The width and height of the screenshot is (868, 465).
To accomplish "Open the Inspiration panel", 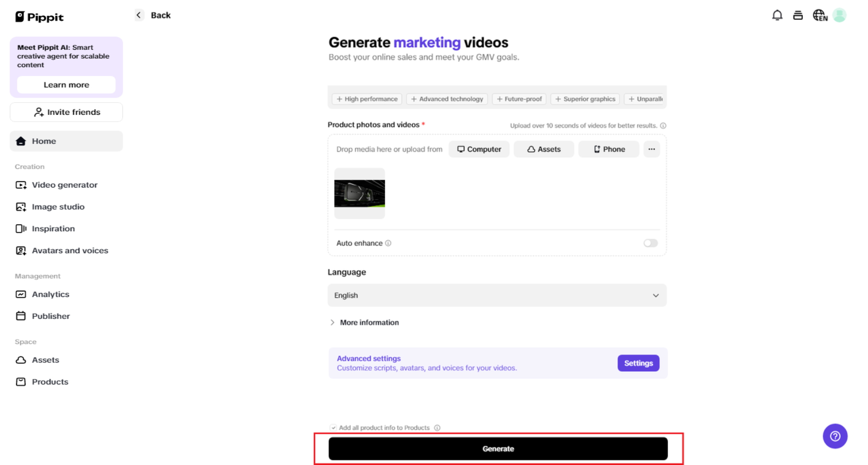I will 53,229.
